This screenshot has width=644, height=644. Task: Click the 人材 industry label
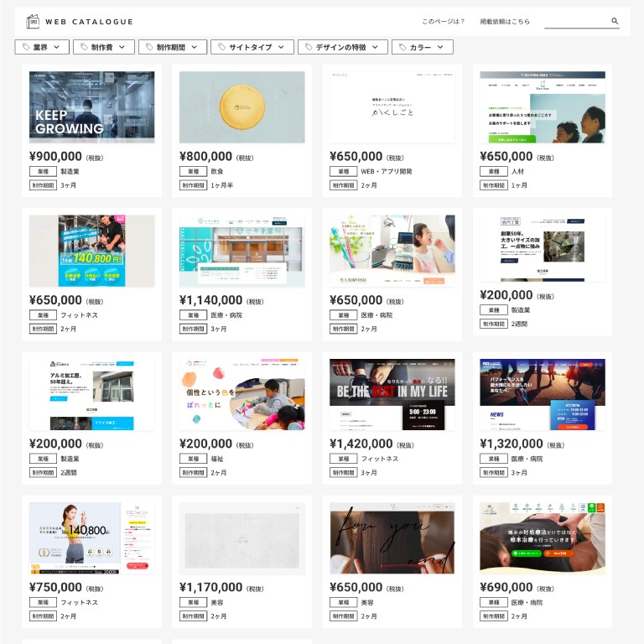[517, 172]
